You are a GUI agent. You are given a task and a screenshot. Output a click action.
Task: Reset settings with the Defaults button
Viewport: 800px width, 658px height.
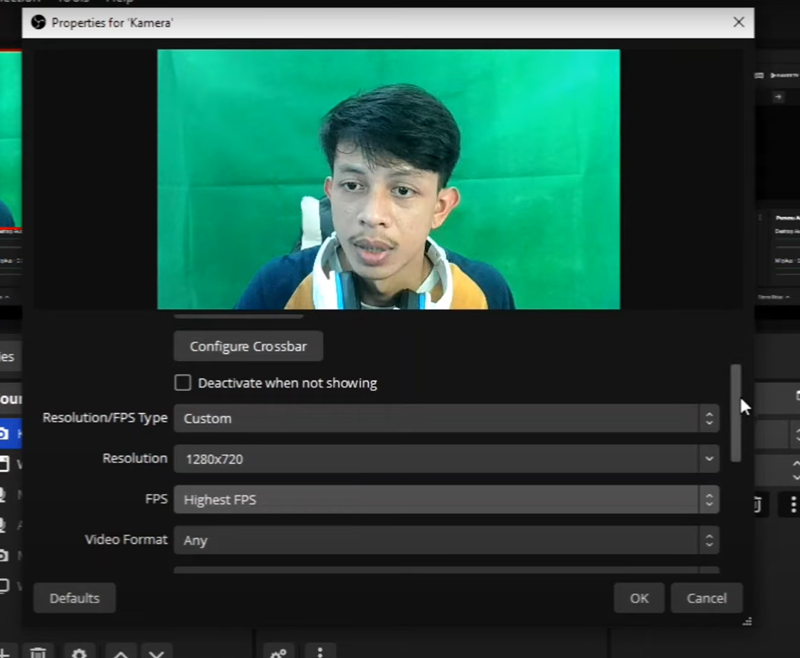click(x=74, y=598)
